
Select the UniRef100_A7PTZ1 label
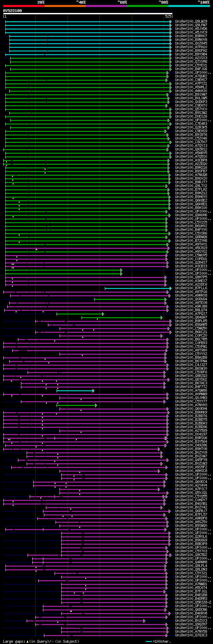coord(191,83)
